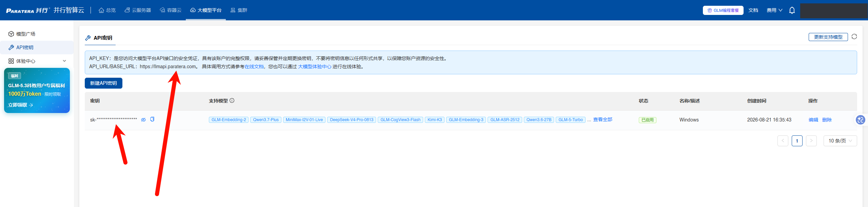
Task: Copy the API key with copy icon
Action: [x=152, y=119]
